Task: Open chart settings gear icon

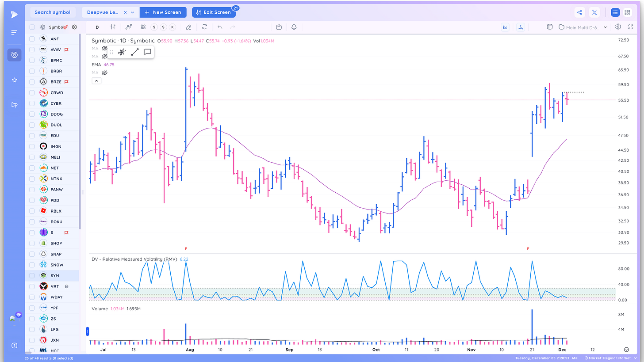Action: tap(618, 27)
